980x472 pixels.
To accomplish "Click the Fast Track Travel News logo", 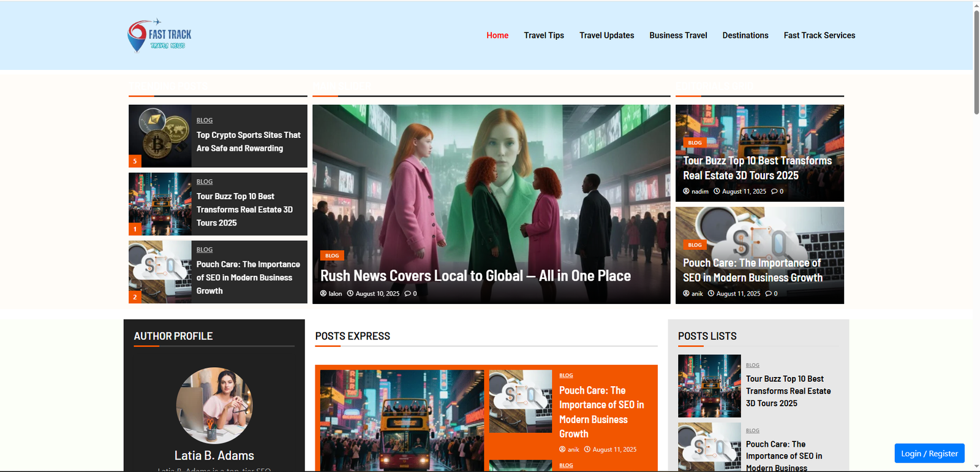I will point(159,36).
